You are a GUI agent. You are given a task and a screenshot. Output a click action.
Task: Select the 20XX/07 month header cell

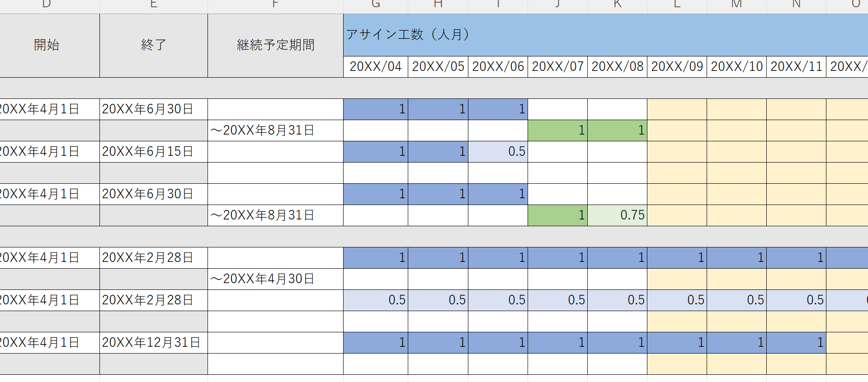(557, 67)
